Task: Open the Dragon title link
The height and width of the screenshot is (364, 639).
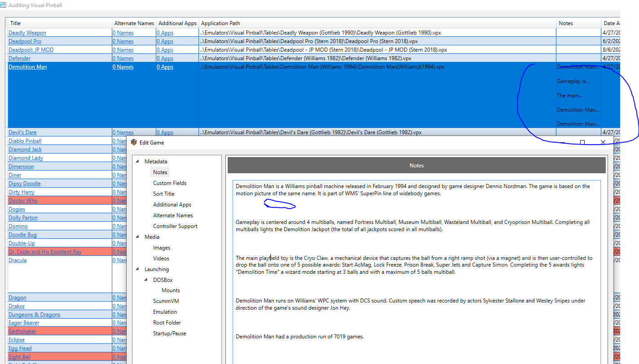Action: (x=18, y=298)
